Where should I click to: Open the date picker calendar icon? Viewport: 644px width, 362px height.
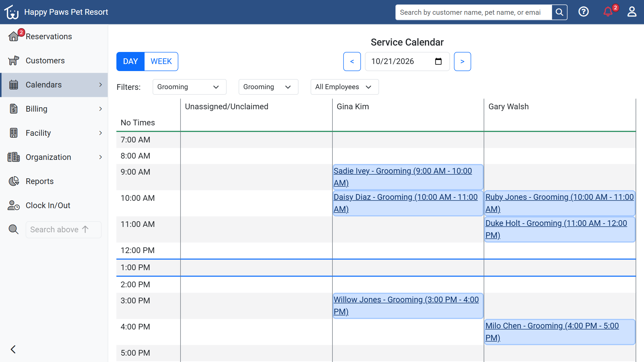438,61
